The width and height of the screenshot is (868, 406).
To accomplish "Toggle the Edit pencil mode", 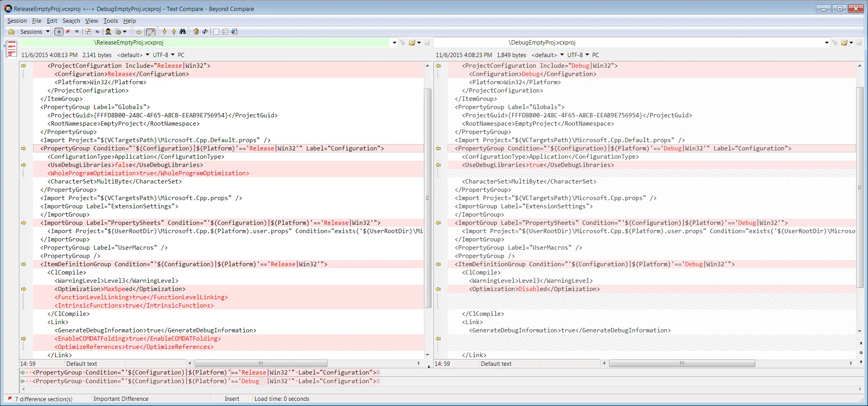I will (x=150, y=32).
